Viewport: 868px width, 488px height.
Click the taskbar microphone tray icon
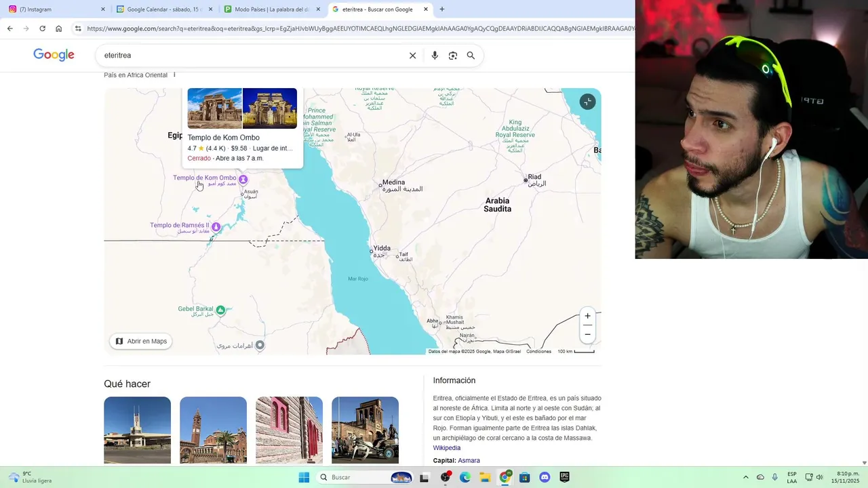[774, 477]
